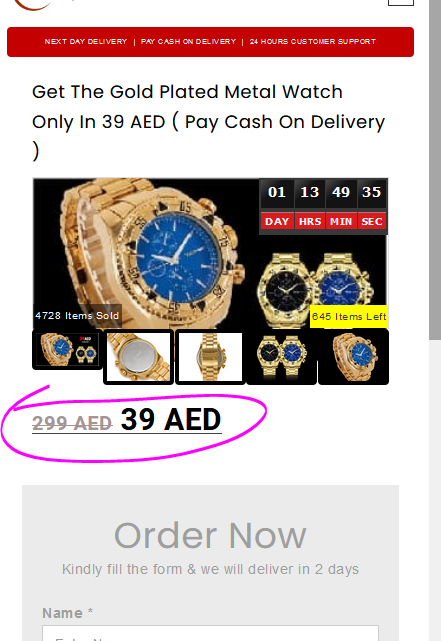Click the 39 AED sale price

tap(171, 419)
